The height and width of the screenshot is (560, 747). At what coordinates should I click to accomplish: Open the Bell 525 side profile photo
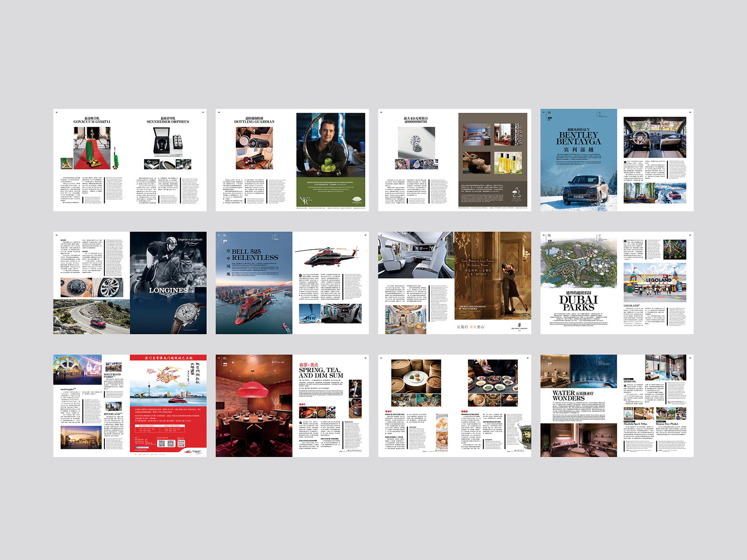330,256
